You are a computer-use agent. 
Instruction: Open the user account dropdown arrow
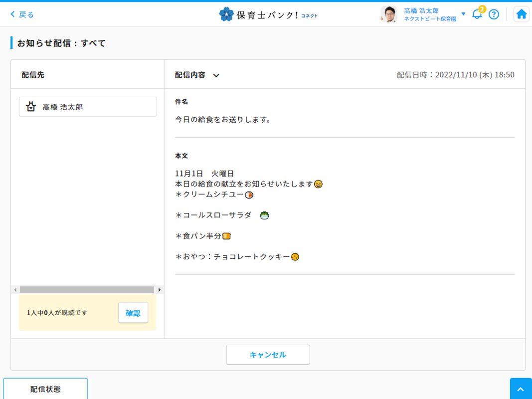(x=463, y=14)
